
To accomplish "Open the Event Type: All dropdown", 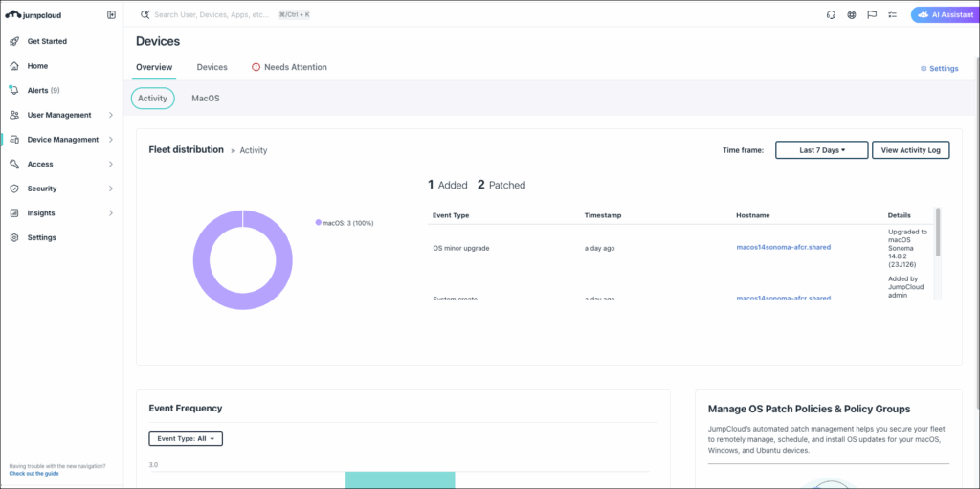I will (x=186, y=438).
